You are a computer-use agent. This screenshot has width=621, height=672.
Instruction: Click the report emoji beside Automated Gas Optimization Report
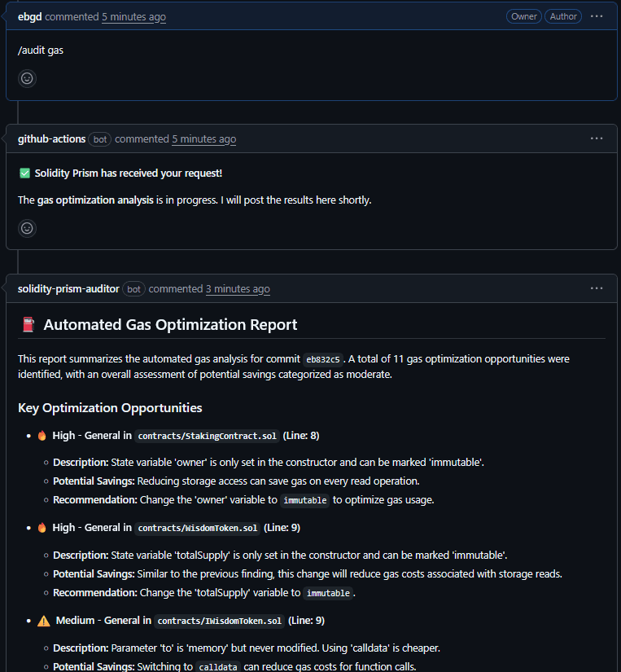[26, 324]
